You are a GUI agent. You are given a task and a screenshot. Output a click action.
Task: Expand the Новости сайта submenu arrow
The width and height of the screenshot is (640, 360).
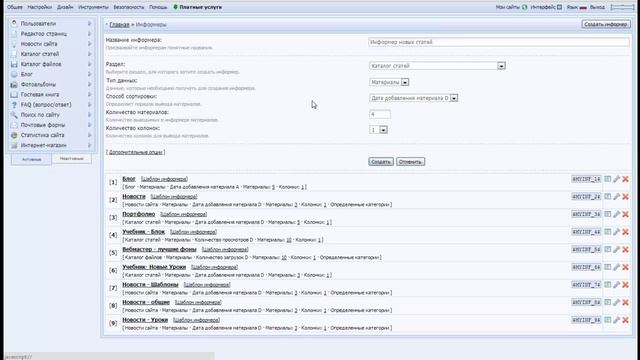click(89, 44)
